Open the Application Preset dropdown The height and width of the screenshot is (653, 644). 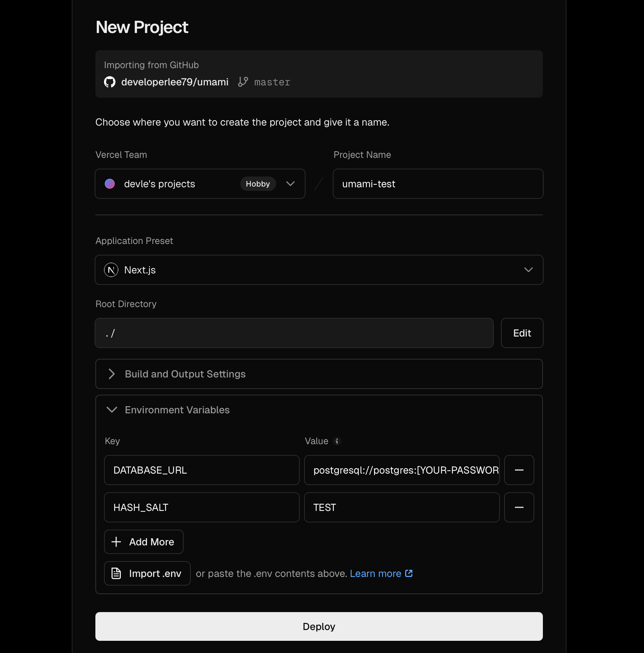(529, 270)
